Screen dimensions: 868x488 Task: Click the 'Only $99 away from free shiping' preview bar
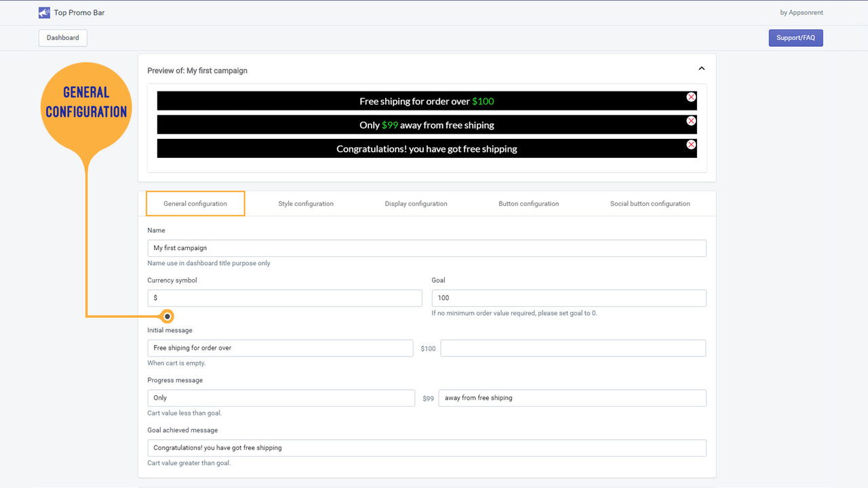click(x=427, y=125)
